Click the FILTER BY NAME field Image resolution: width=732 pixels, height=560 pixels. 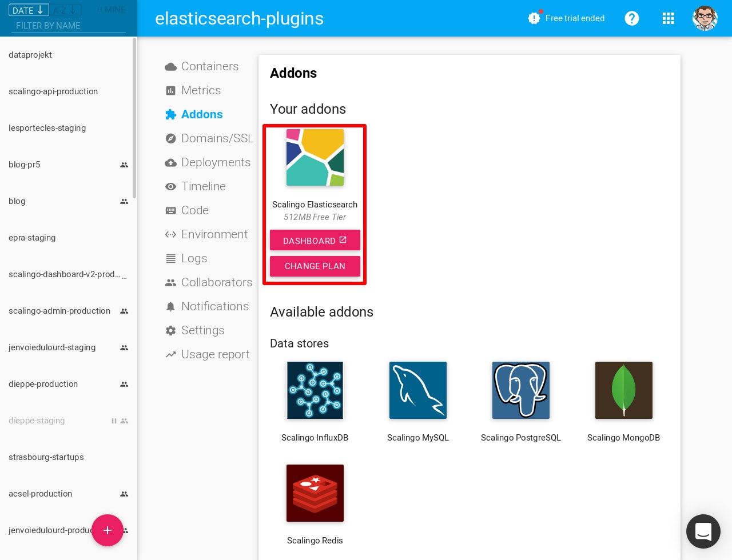pyautogui.click(x=70, y=26)
